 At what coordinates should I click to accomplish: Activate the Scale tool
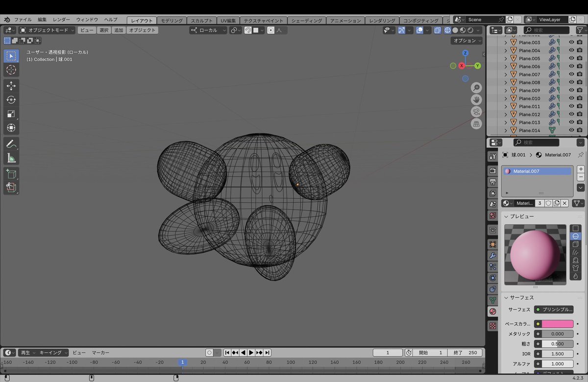(x=11, y=114)
